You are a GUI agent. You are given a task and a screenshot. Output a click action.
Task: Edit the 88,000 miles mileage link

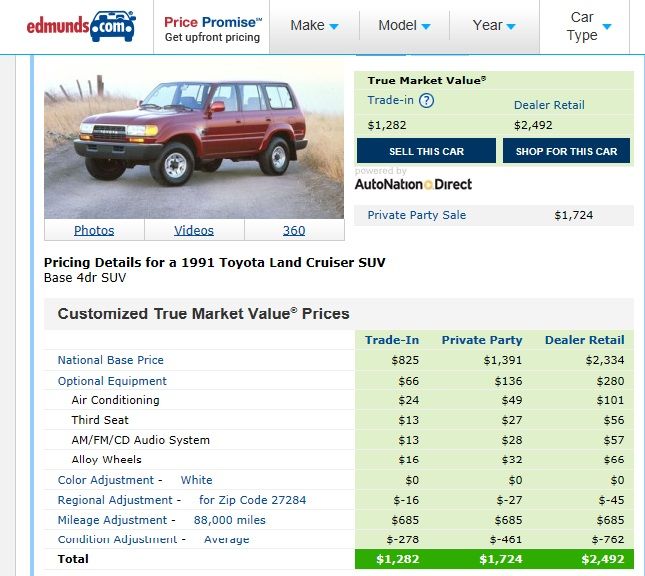(230, 520)
